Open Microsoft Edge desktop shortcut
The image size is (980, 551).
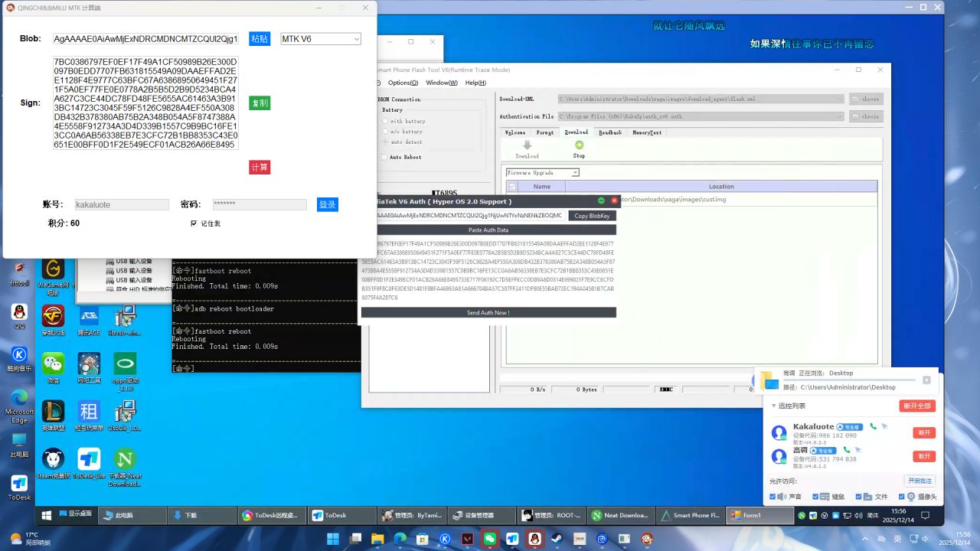click(19, 399)
